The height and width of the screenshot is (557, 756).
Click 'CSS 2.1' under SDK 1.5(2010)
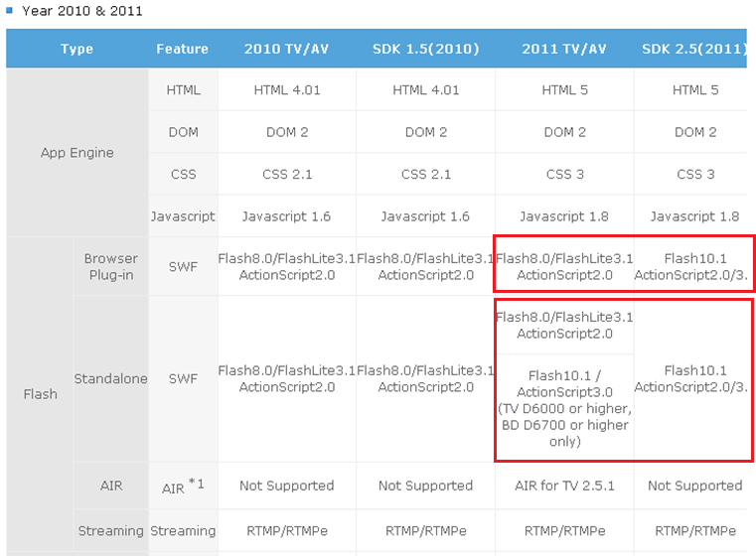coord(426,174)
